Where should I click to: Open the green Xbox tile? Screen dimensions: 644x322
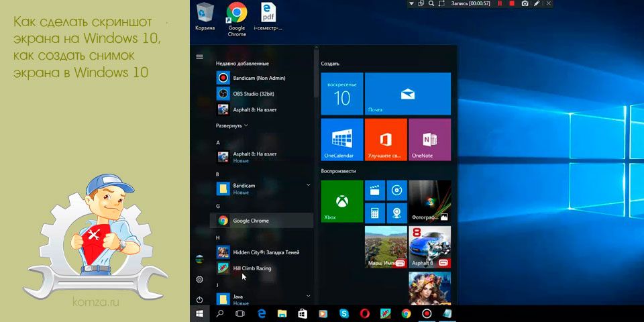tap(341, 201)
